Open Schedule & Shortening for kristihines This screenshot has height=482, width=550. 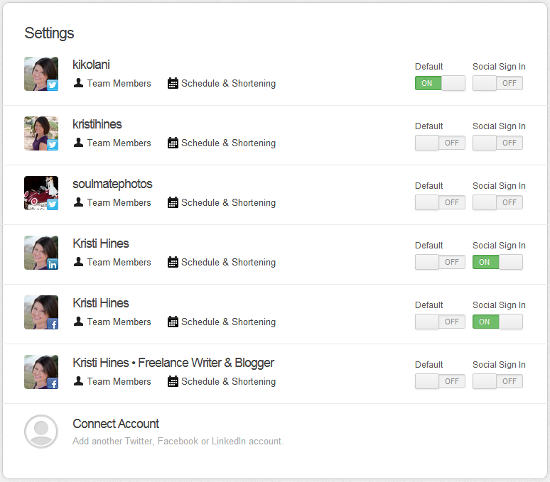click(228, 143)
